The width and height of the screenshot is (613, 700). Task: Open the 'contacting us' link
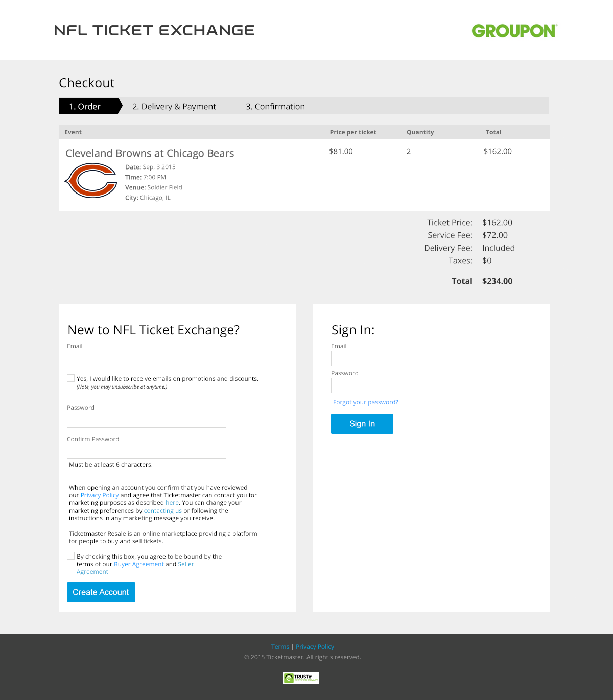pos(163,511)
